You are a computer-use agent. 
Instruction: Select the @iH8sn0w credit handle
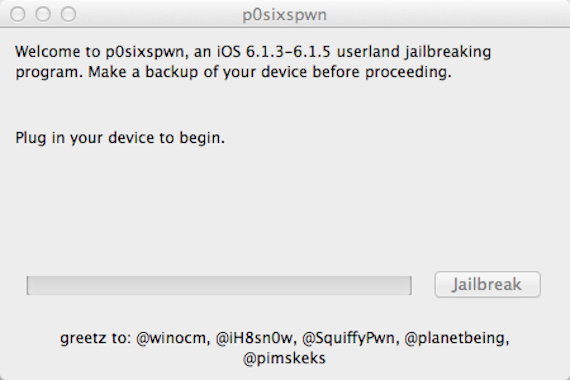tap(256, 338)
